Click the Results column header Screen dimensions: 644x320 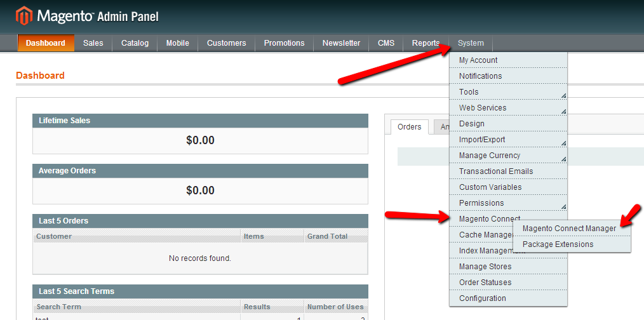pos(272,307)
